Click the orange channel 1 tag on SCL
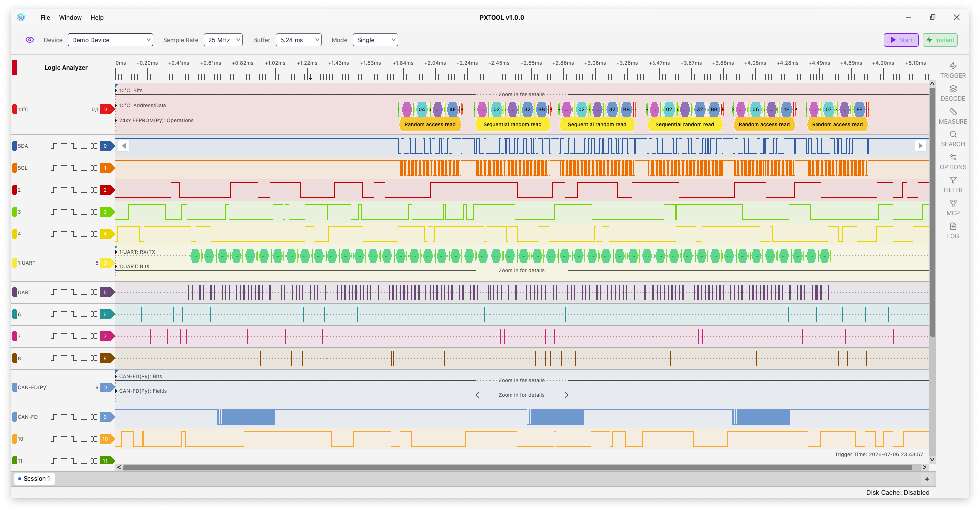Image resolution: width=980 pixels, height=511 pixels. tap(107, 168)
